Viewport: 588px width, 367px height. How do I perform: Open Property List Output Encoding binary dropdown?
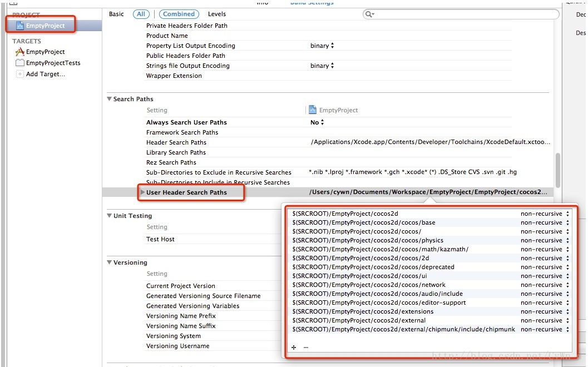(322, 46)
